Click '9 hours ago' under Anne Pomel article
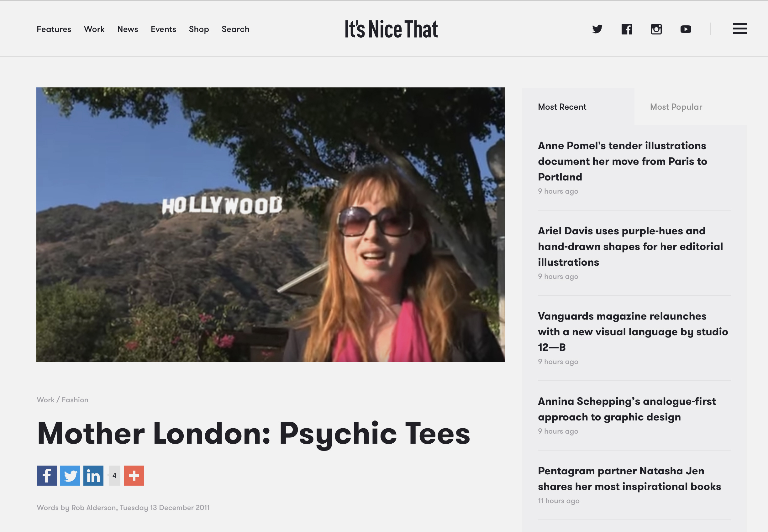768x532 pixels. tap(558, 191)
